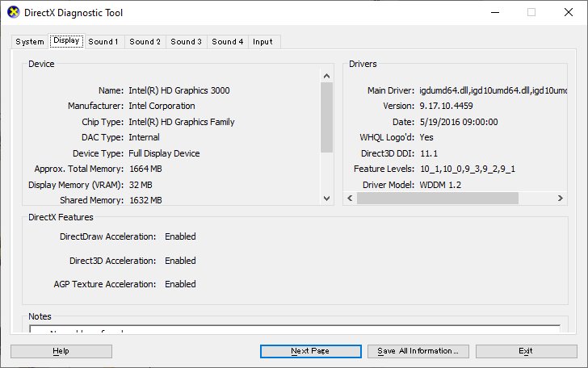Click Device panel scroll up arrow
Viewport: 588px width, 368px height.
click(x=326, y=76)
